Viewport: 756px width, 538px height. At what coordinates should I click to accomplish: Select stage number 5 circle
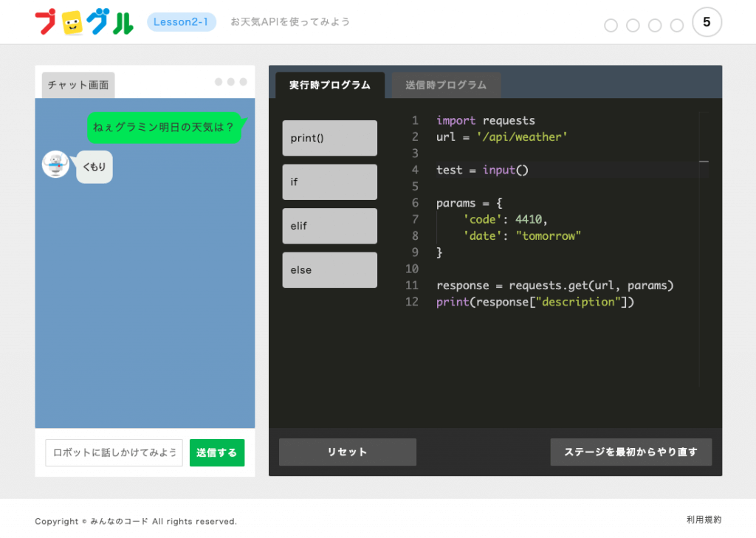coord(707,21)
